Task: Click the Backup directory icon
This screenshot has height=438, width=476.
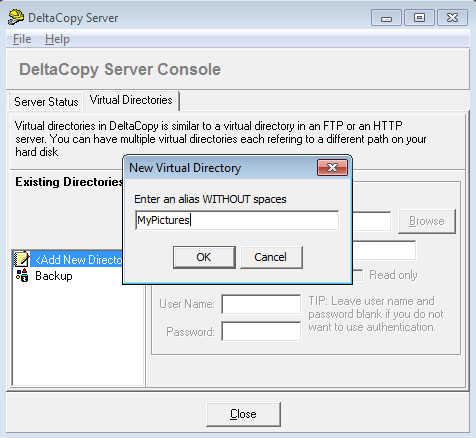Action: click(22, 275)
